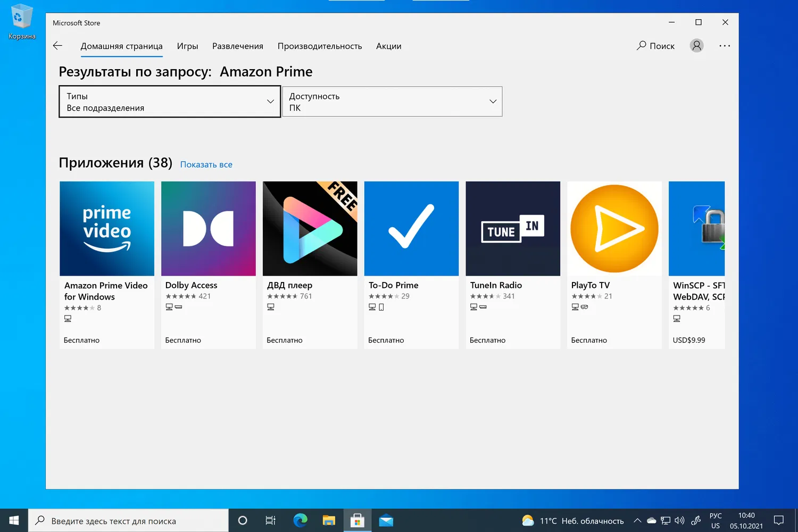Expand the Availability dropdown set to PC

tap(392, 102)
